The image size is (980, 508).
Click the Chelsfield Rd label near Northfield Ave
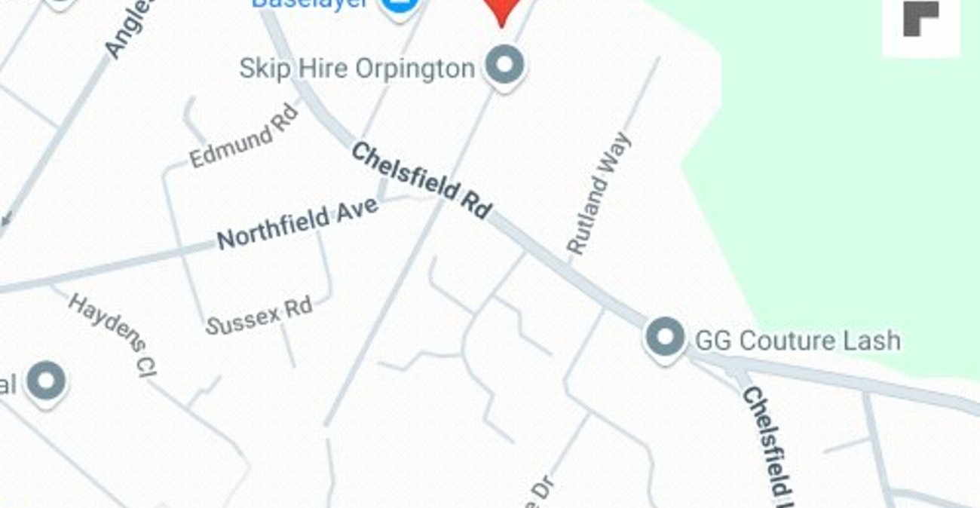tap(422, 181)
